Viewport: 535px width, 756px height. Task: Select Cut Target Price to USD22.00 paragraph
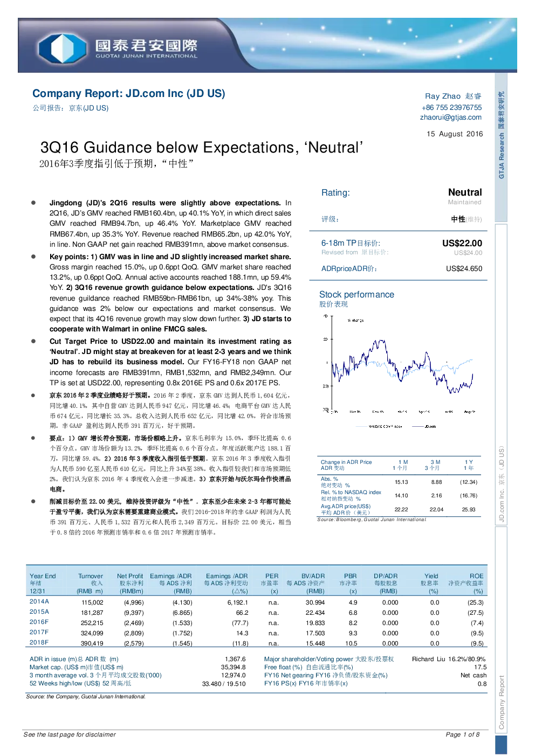170,362
